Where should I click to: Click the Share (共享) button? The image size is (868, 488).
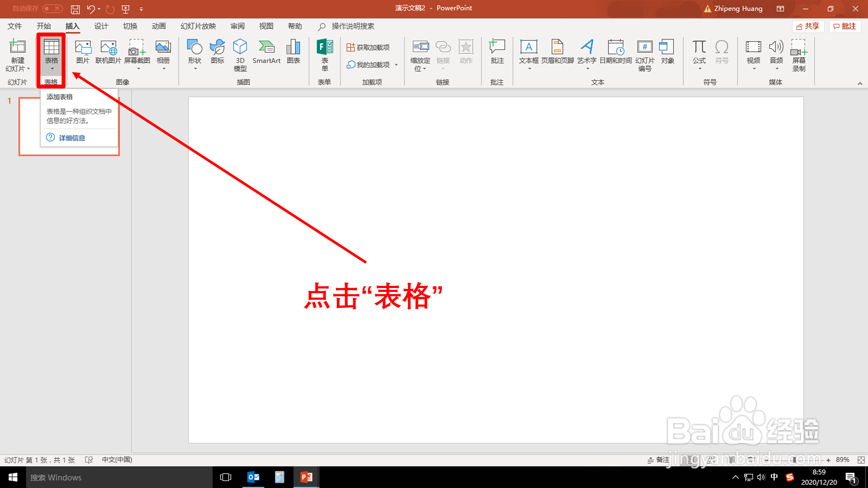808,26
